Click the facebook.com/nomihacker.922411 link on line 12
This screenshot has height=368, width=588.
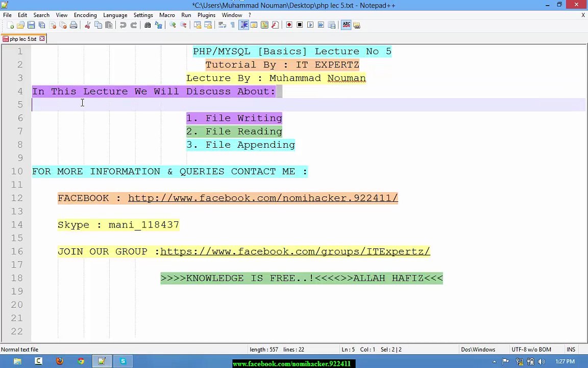(x=263, y=198)
